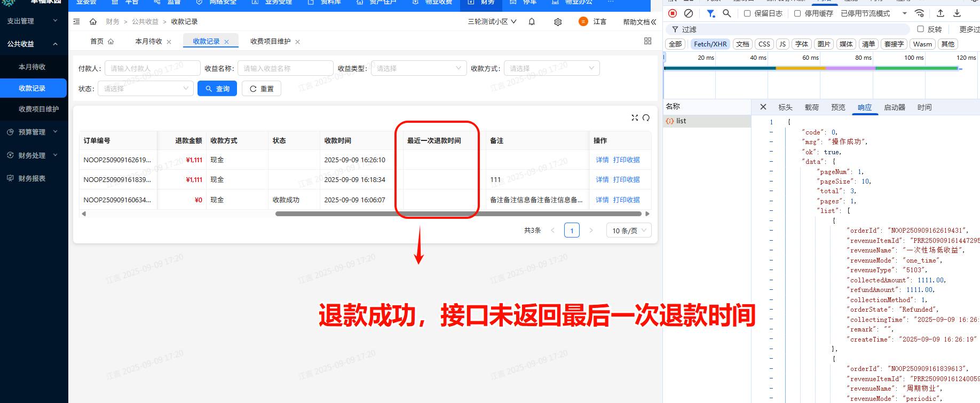Image resolution: width=980 pixels, height=403 pixels.
Task: Expand the 支出管理 sidebar menu
Action: 33,21
